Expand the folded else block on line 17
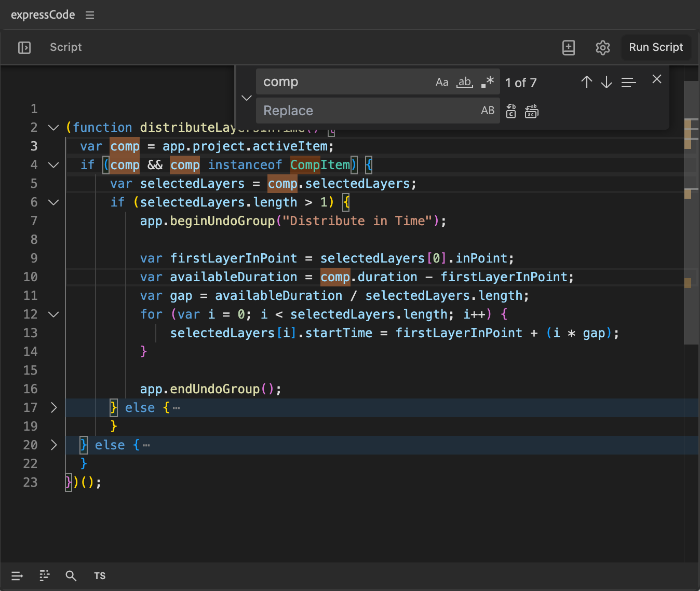 (53, 407)
